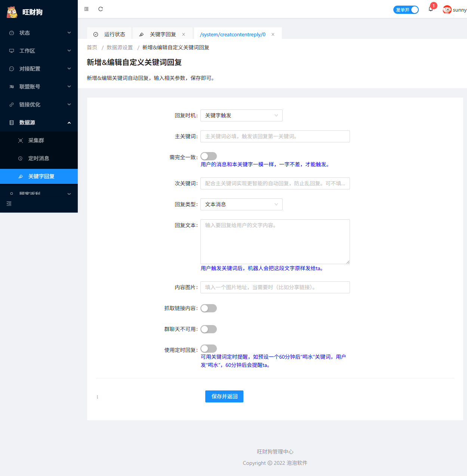Click the 数据源 document icon
The height and width of the screenshot is (476, 467).
[x=12, y=123]
